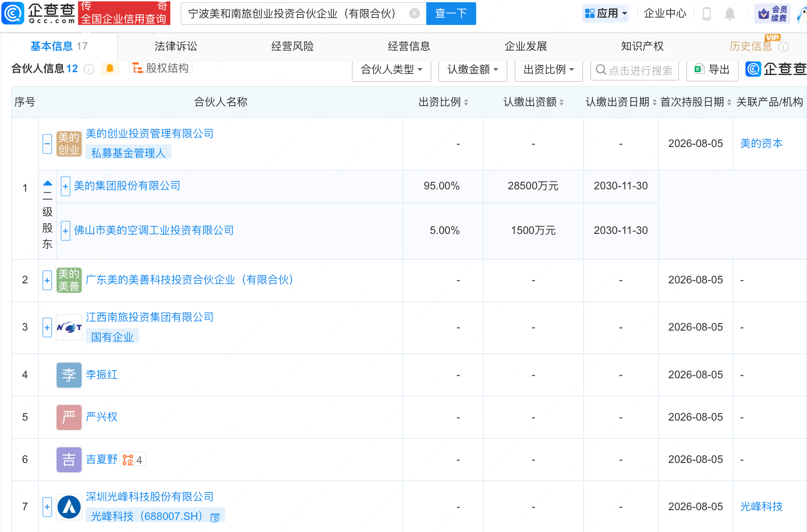Collapse the 美的创业投资管理有限公司 row
The image size is (807, 532).
[47, 143]
